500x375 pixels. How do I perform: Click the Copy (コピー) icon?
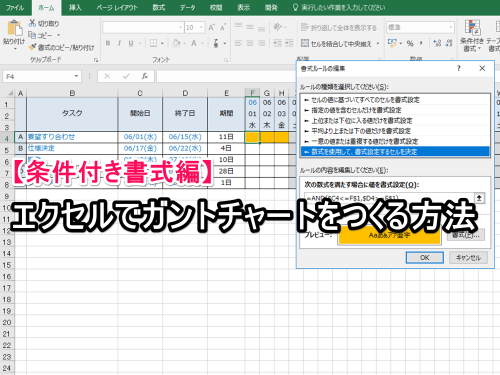(32, 35)
